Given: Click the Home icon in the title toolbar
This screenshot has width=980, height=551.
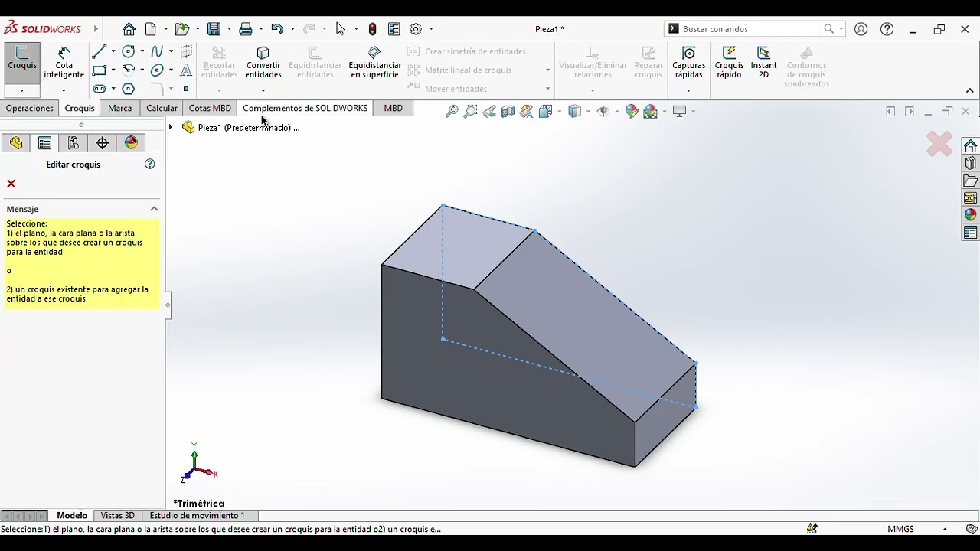Looking at the screenshot, I should coord(129,29).
